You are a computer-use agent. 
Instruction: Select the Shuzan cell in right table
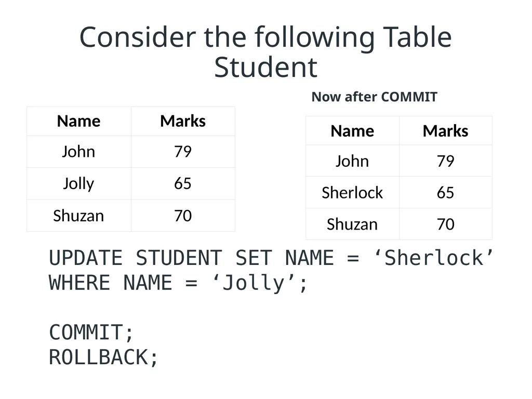pyautogui.click(x=353, y=224)
